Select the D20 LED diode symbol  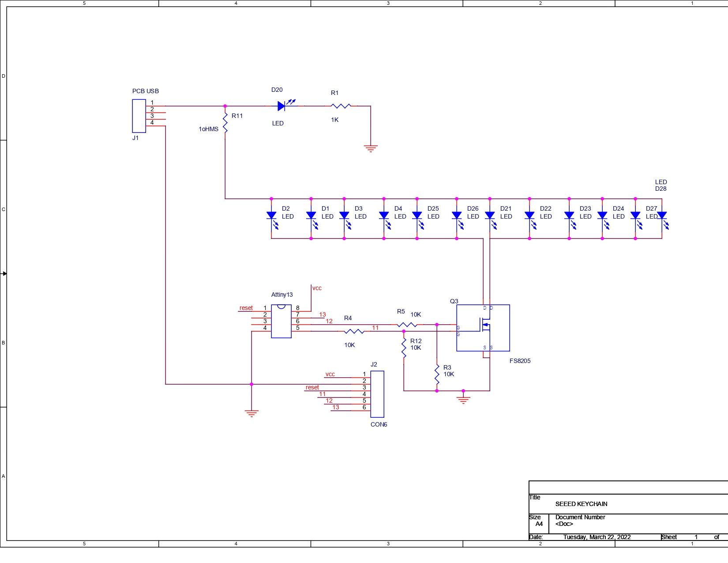point(282,106)
